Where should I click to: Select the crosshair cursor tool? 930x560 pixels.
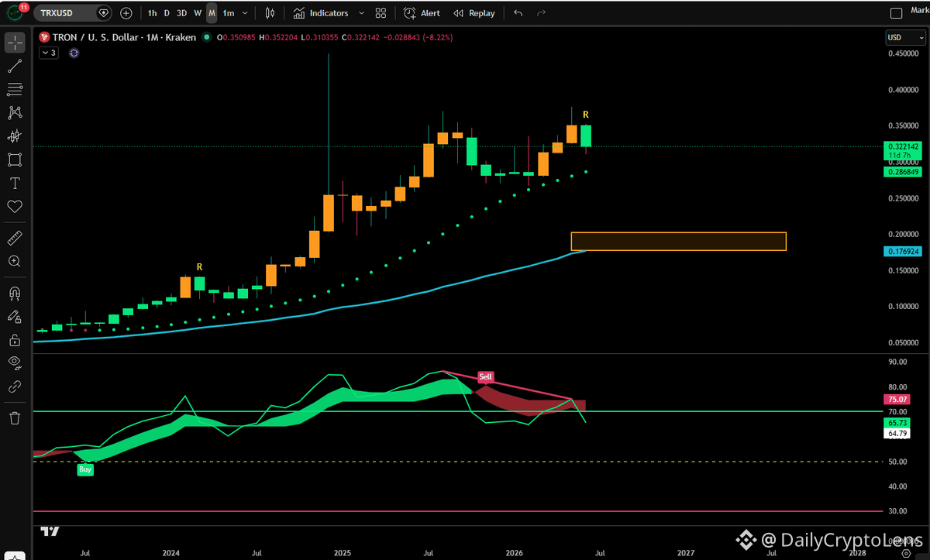15,43
